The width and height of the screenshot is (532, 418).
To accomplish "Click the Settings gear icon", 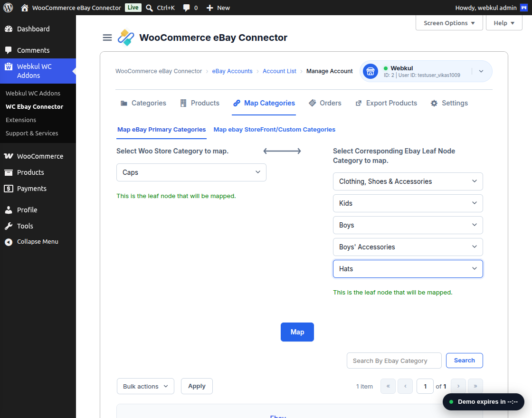I will pos(434,103).
